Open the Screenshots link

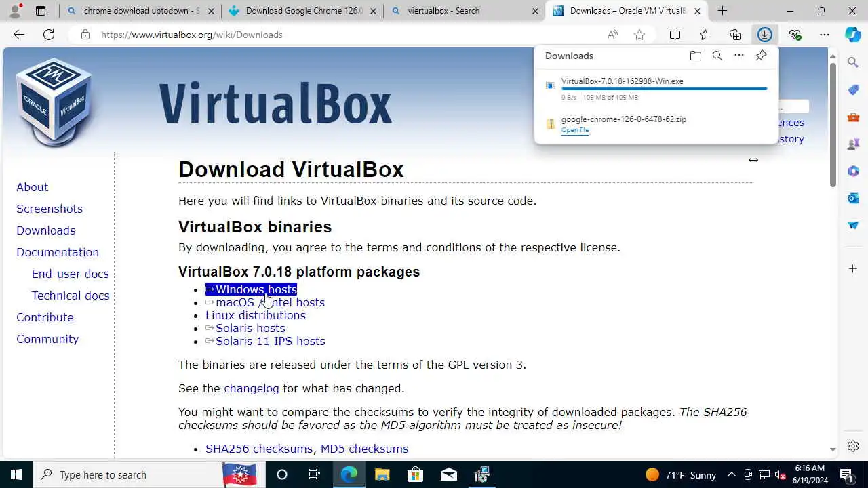point(50,209)
